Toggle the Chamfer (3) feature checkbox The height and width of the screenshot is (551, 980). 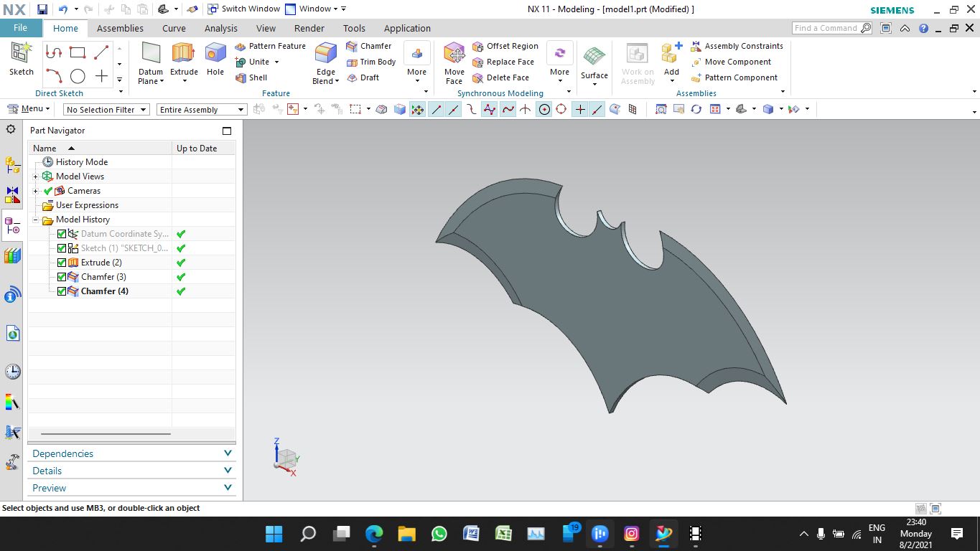(x=62, y=277)
